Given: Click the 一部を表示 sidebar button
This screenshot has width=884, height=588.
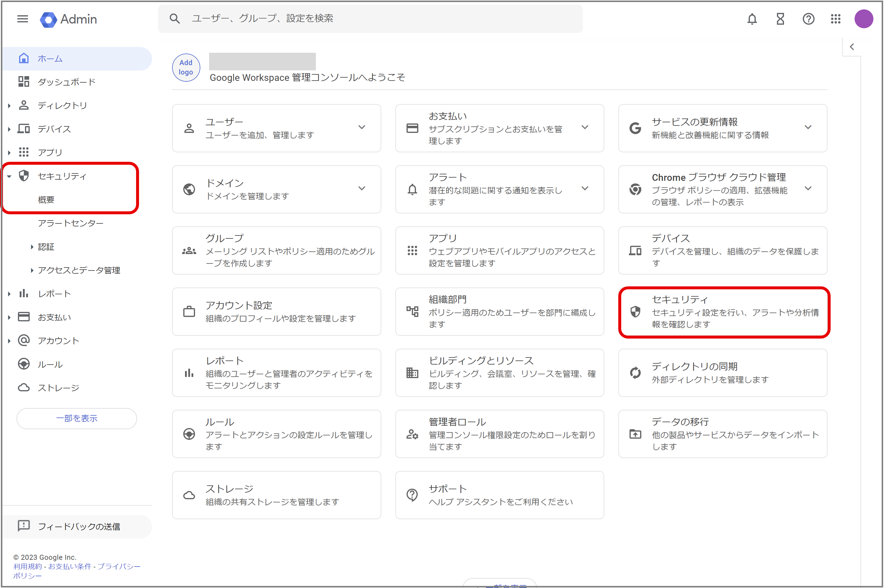Looking at the screenshot, I should click(x=77, y=419).
